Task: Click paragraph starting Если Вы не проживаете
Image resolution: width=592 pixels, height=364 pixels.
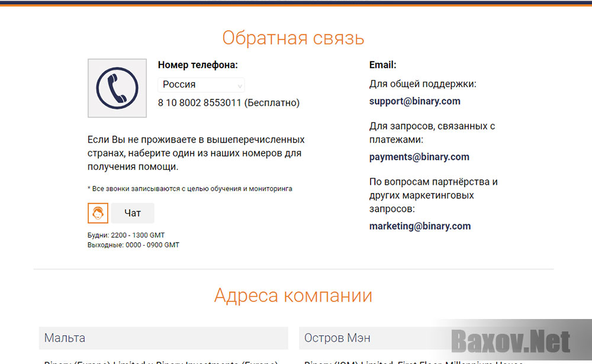Action: tap(196, 153)
